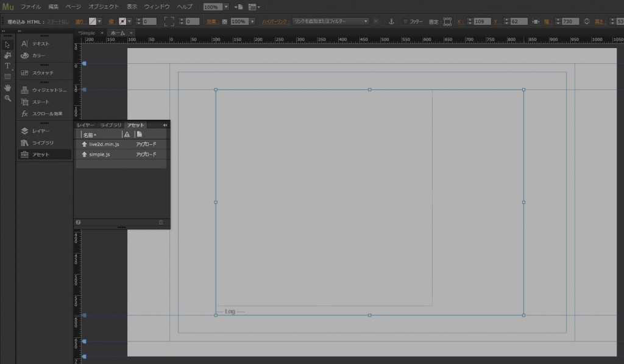
Task: Click upload arrow icon for live2d.min.js
Action: (84, 144)
